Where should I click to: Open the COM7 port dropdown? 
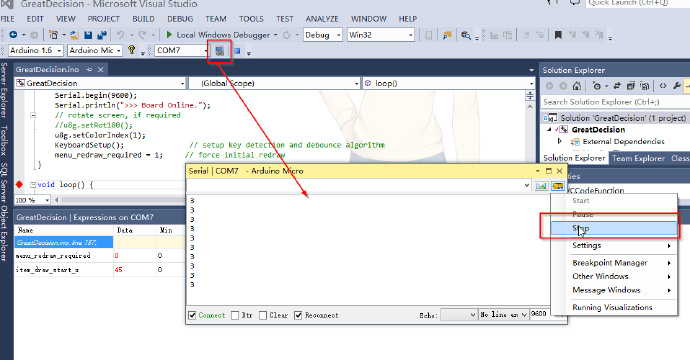pos(206,51)
